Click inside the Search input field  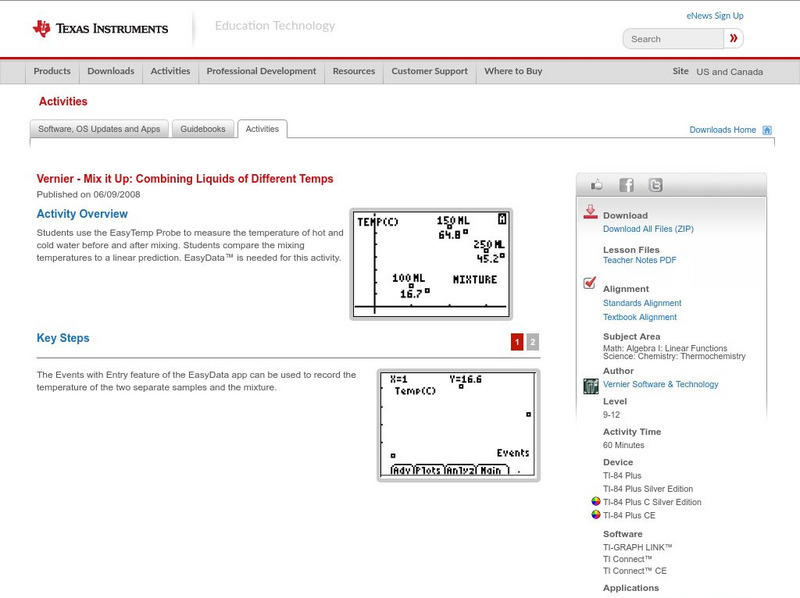(x=673, y=39)
